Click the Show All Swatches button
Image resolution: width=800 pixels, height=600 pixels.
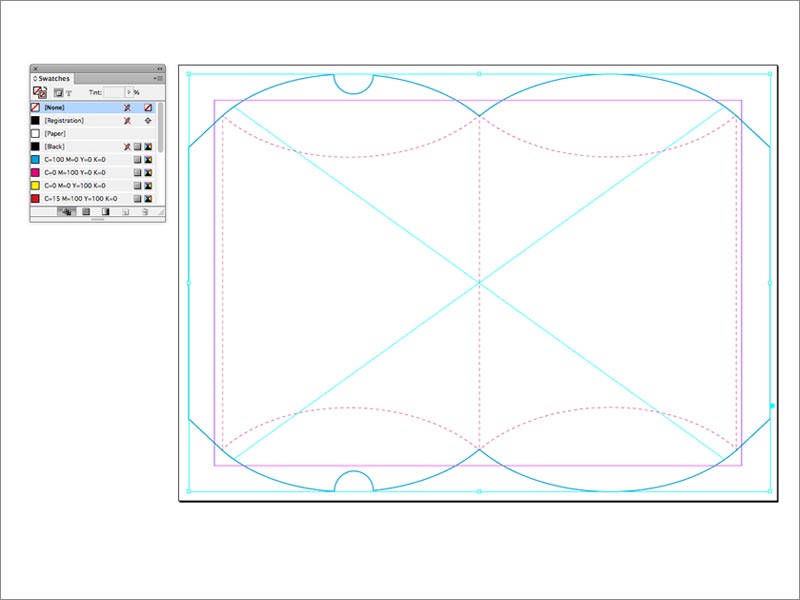(66, 212)
